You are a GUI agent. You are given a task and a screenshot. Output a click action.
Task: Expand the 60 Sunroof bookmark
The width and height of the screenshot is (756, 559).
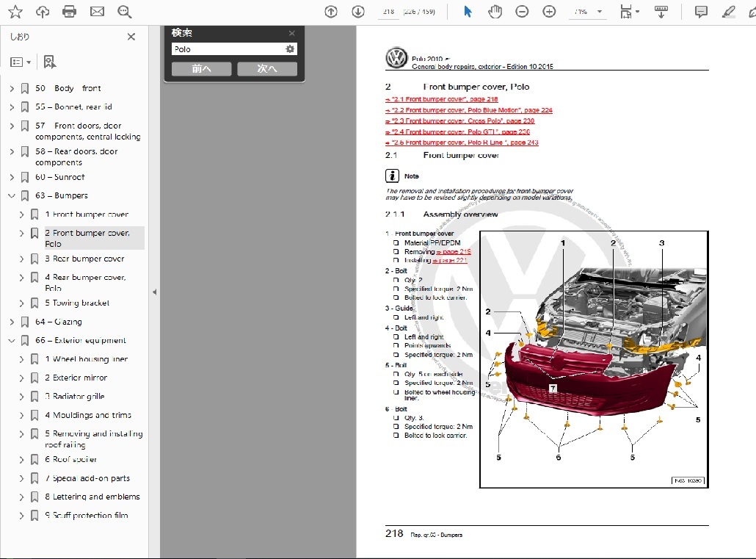click(12, 177)
